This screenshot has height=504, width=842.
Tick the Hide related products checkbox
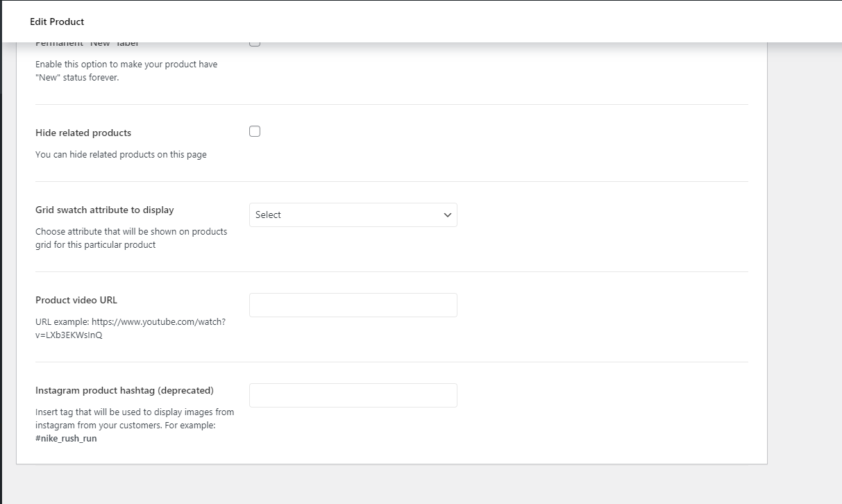255,132
